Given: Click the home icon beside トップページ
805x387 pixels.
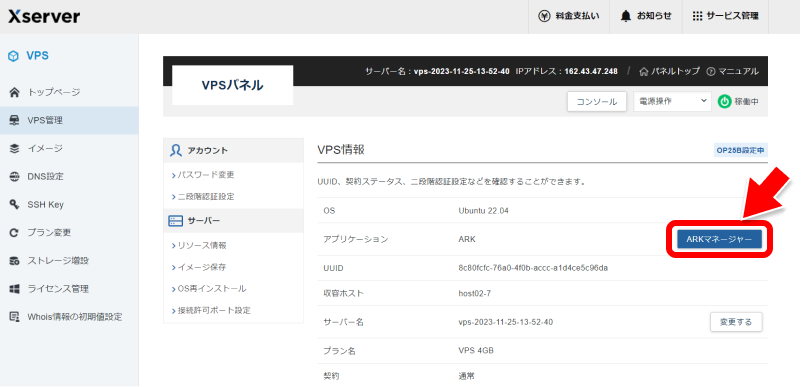Looking at the screenshot, I should point(14,92).
